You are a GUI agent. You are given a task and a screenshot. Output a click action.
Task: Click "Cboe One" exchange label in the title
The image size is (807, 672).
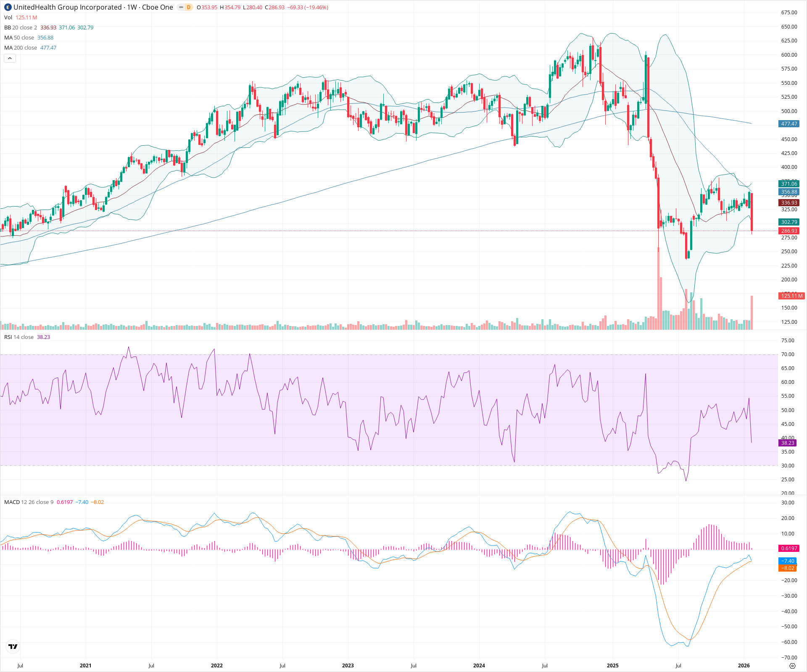(157, 7)
